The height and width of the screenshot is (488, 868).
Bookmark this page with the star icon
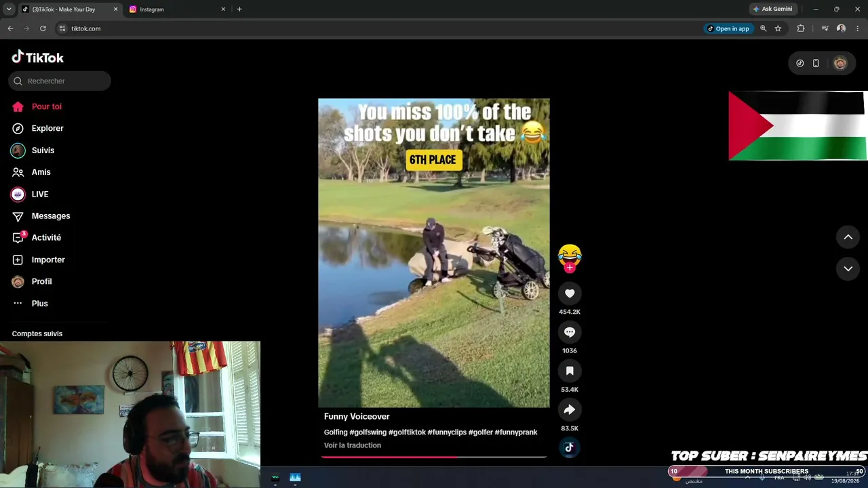[778, 28]
